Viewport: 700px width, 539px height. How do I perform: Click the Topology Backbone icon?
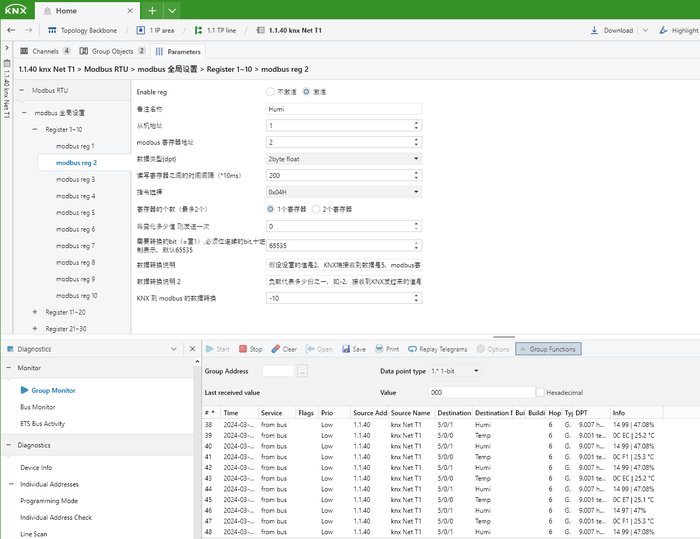click(52, 30)
